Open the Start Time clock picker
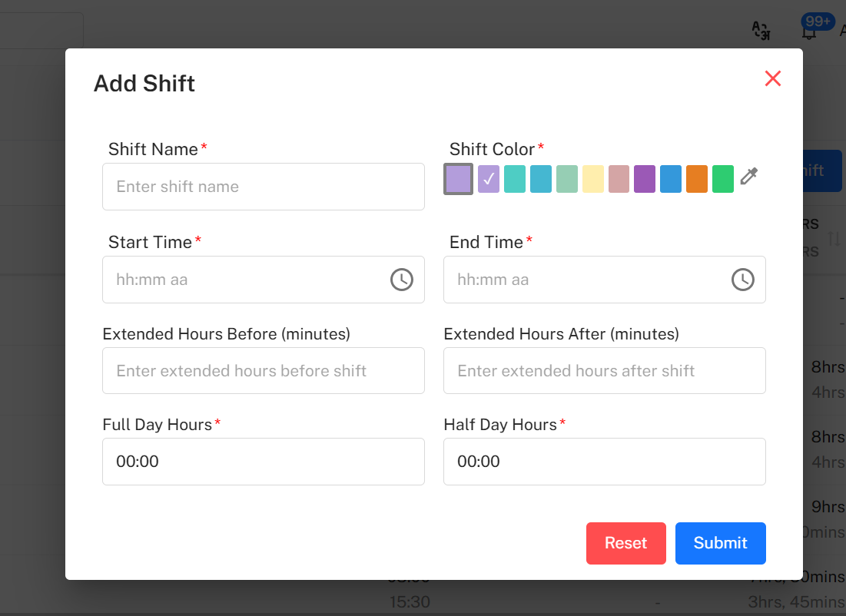 401,280
